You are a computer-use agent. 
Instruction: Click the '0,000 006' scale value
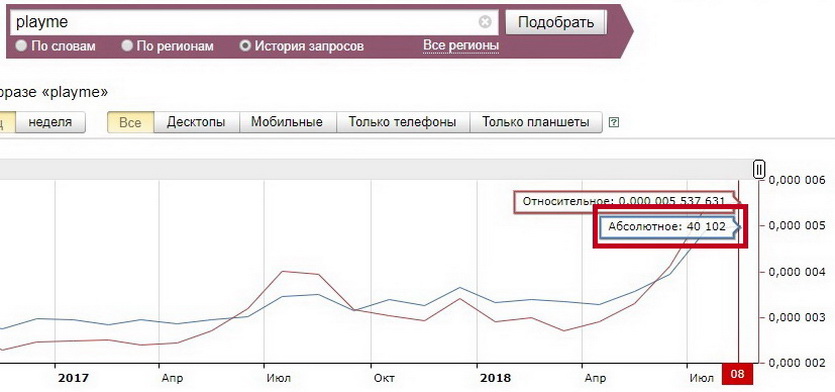(798, 180)
